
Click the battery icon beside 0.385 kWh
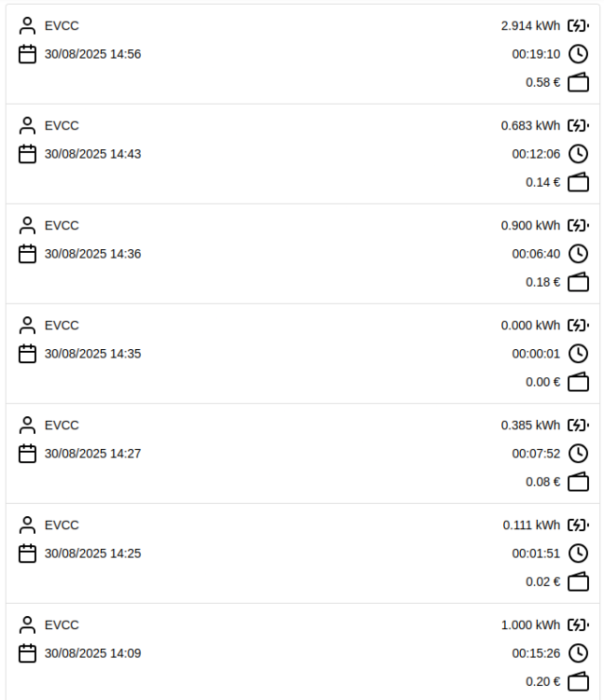point(579,426)
